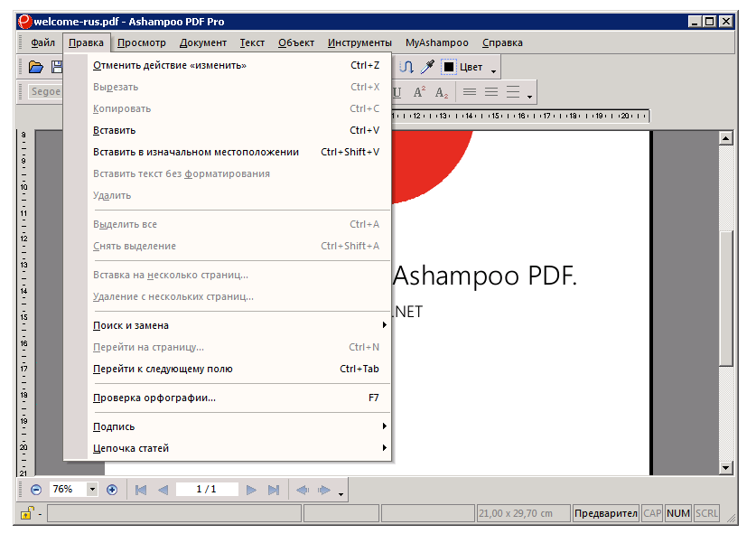Go to previous page icon
The image size is (756, 543).
click(163, 490)
